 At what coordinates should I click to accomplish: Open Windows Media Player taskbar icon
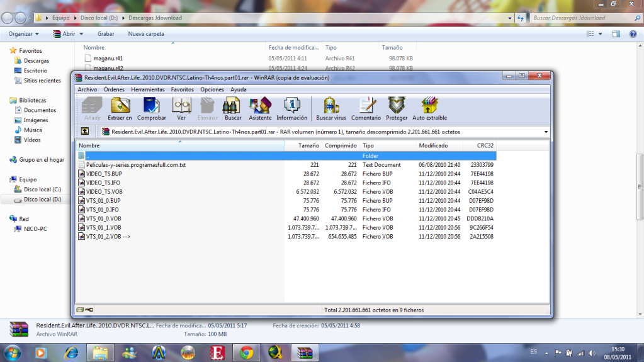point(41,353)
